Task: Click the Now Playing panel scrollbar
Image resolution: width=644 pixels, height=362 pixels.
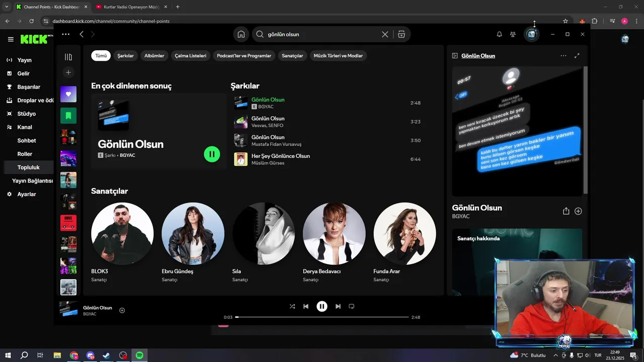Action: [585, 130]
